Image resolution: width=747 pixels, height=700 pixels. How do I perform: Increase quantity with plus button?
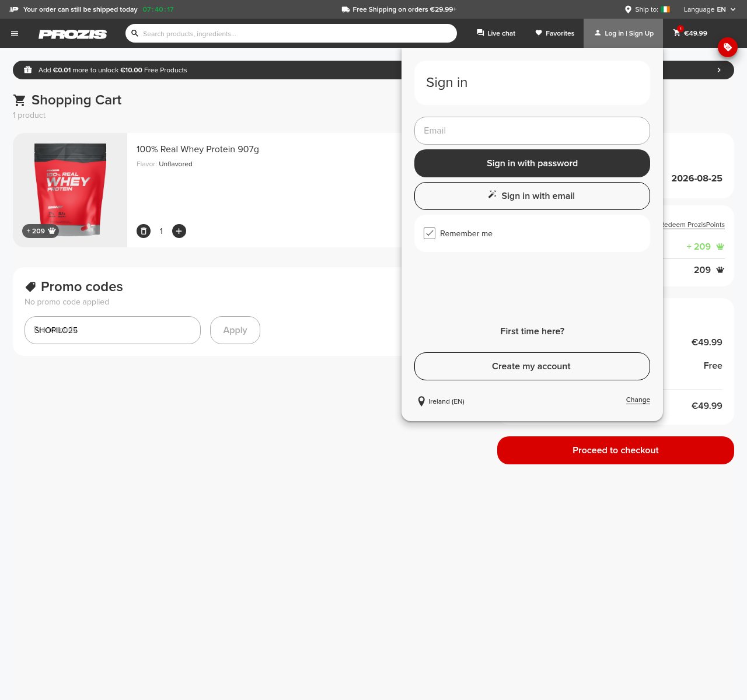(179, 231)
